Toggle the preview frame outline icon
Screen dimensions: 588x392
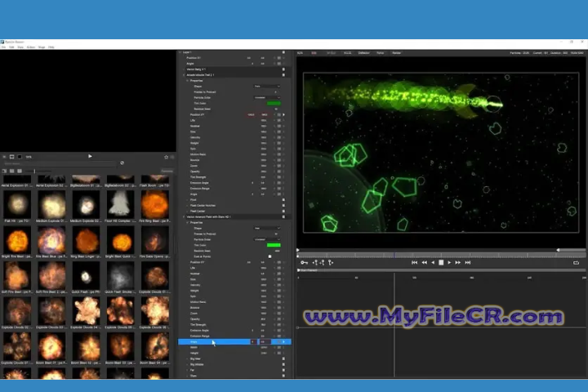tap(11, 157)
